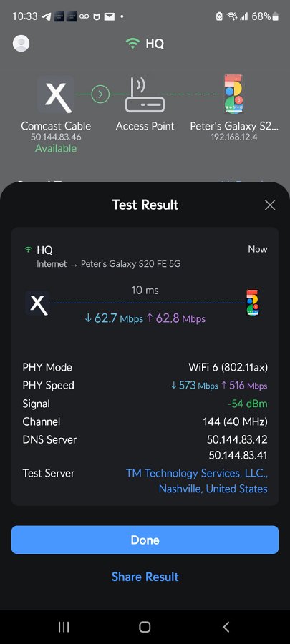Open the user profile avatar icon

(21, 44)
